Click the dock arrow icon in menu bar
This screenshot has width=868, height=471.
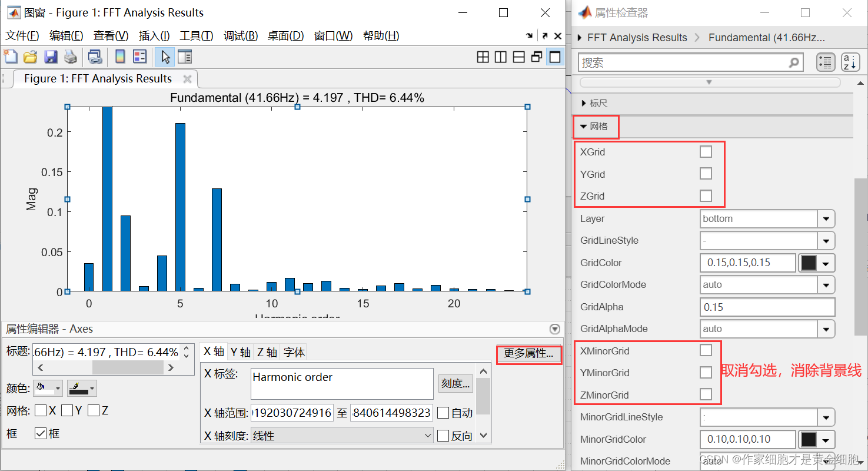click(x=530, y=36)
